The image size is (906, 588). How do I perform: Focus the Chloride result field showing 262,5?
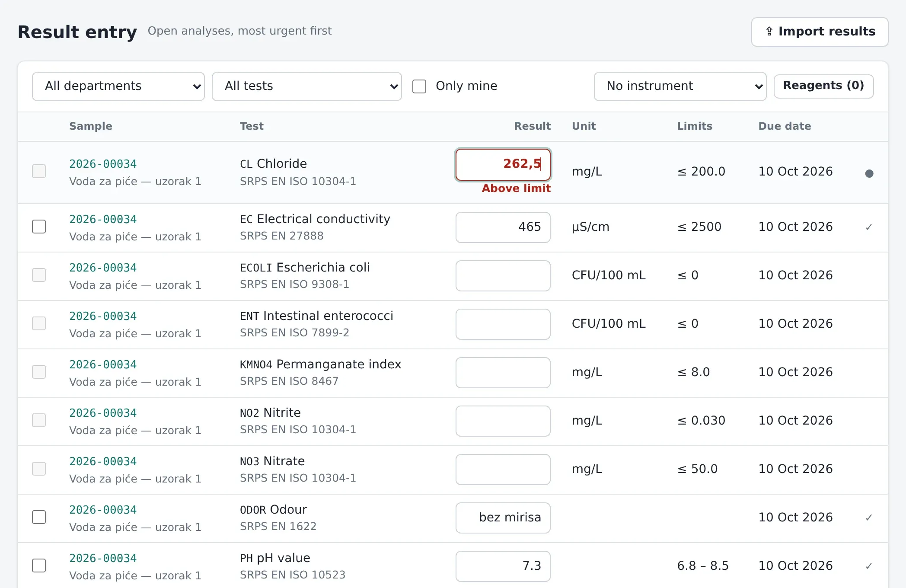click(503, 164)
